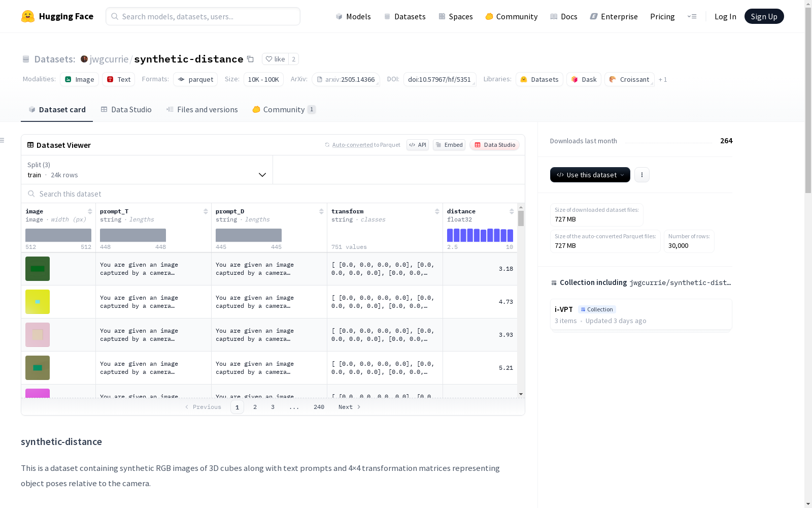Expand the Split train dropdown
Viewport: 812px width, 508px height.
(147, 170)
